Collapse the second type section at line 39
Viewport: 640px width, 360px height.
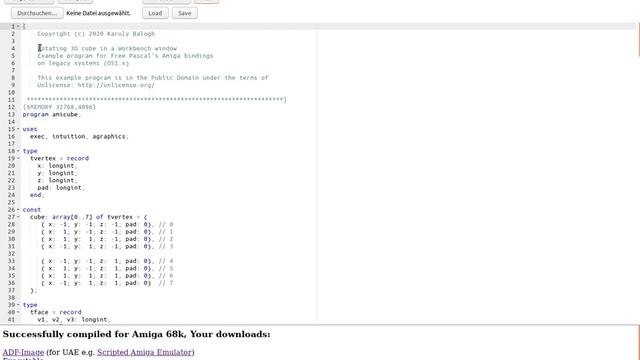[18, 305]
